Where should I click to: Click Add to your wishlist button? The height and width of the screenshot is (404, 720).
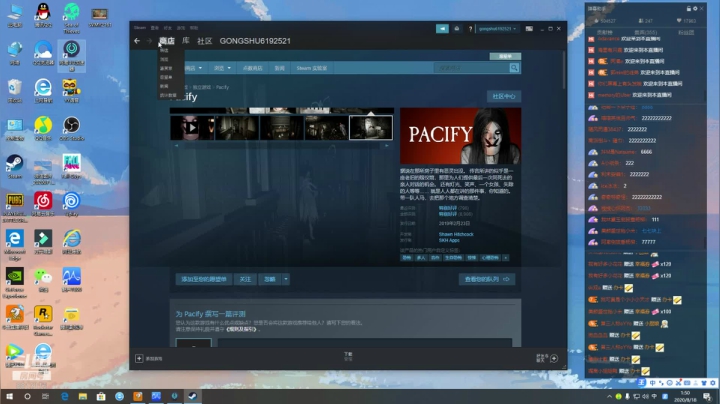pyautogui.click(x=204, y=279)
